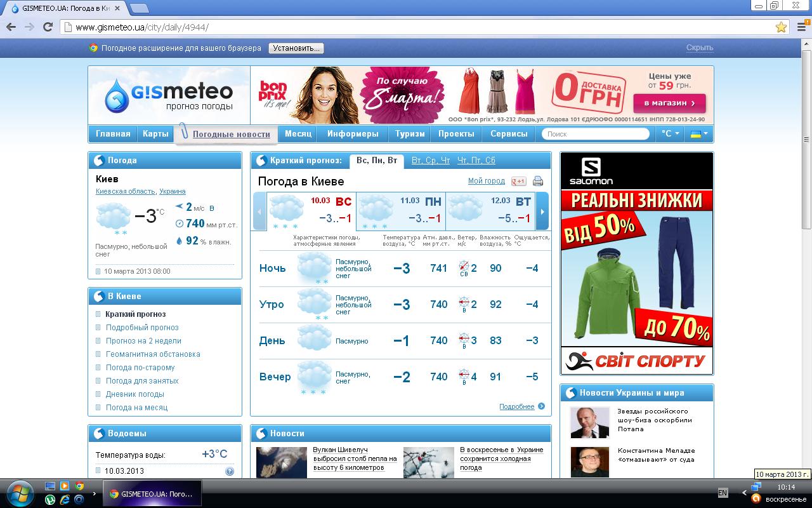Image resolution: width=812 pixels, height=508 pixels.
Task: Click the network icon in the system tray
Action: 756,486
